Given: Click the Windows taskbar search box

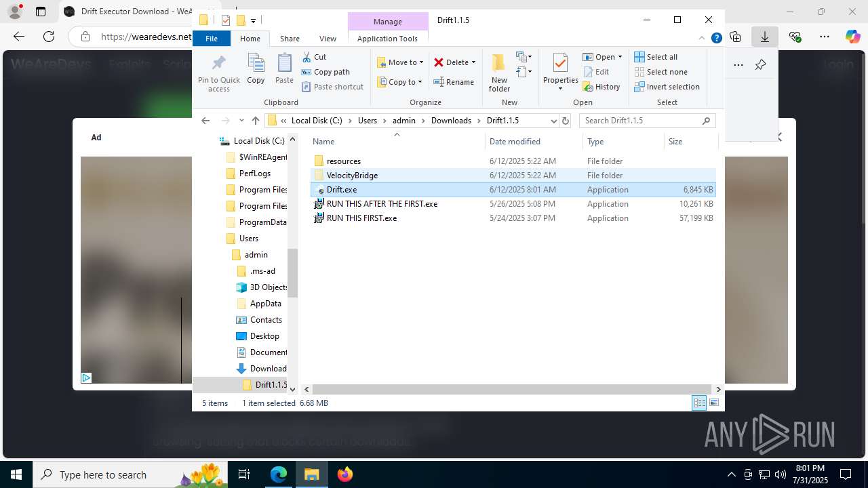Looking at the screenshot, I should [130, 474].
